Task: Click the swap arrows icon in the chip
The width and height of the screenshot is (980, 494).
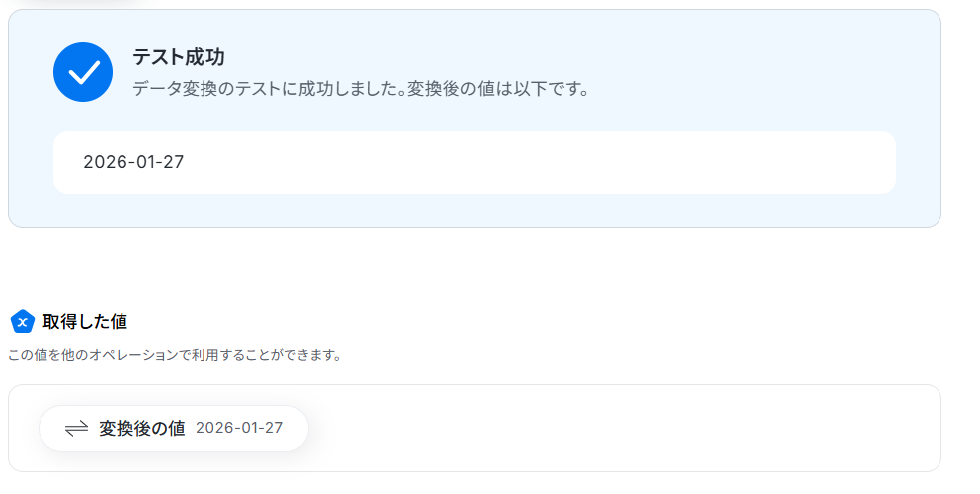Action: click(x=76, y=428)
